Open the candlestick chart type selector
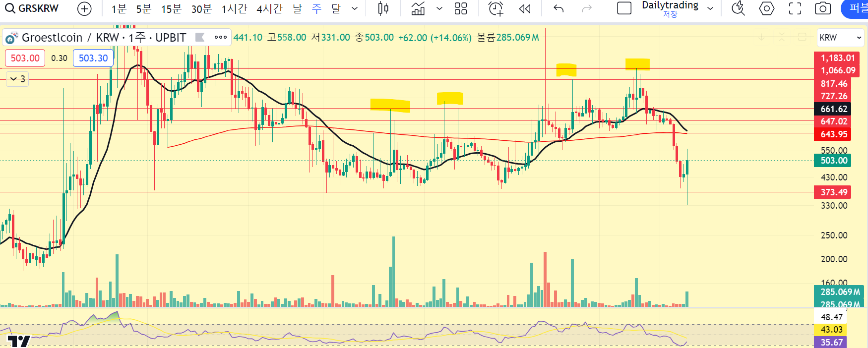This screenshot has height=348, width=868. 383,8
